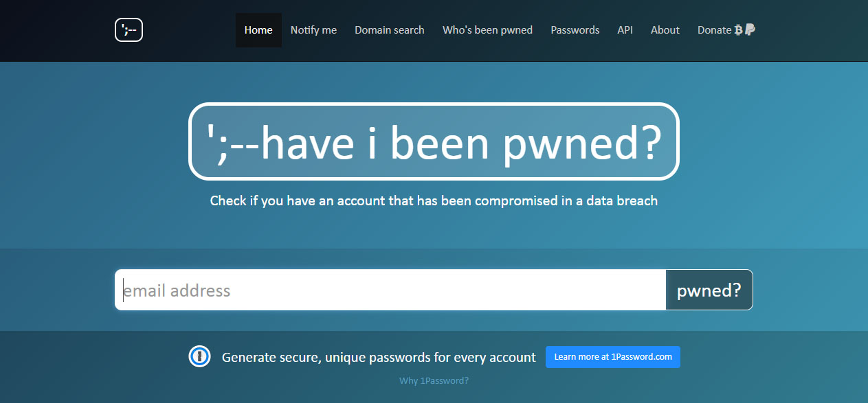Click the 'Check if you have an account' tagline
Image resolution: width=868 pixels, height=403 pixels.
[434, 201]
